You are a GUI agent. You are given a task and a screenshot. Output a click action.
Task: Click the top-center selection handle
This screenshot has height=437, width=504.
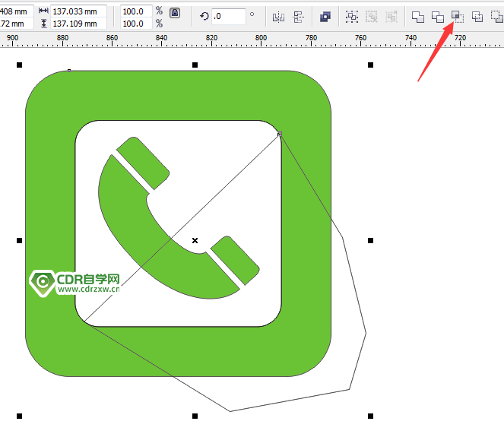tap(195, 65)
